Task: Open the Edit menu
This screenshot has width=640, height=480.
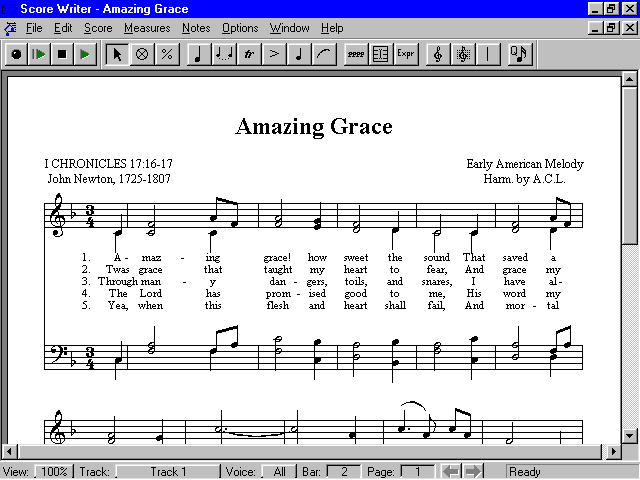Action: [x=63, y=28]
